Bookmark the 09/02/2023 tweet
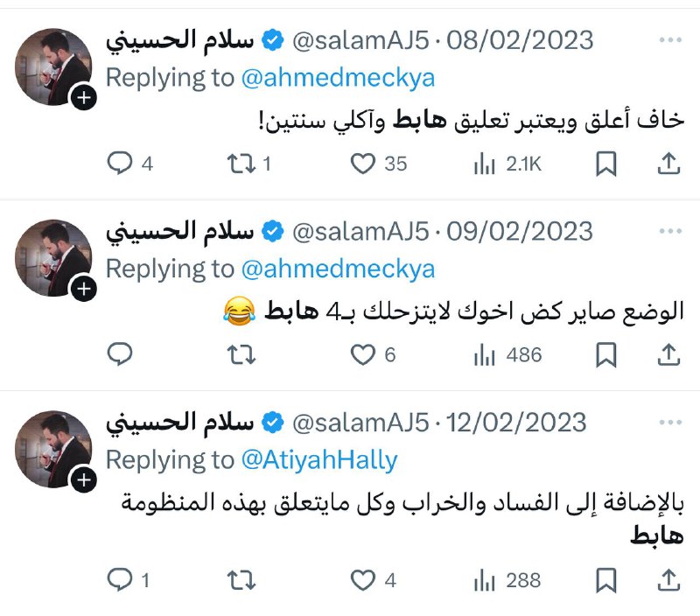Screen dimensions: 700x616 [605, 355]
